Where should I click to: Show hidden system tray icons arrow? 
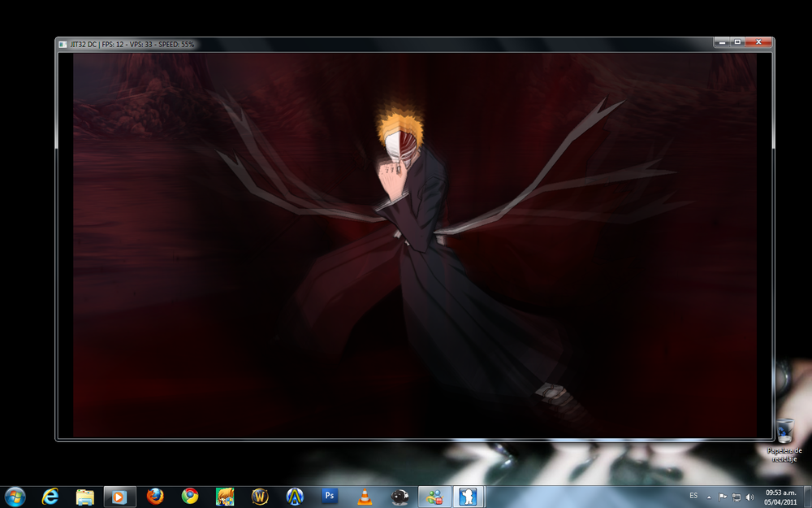(709, 497)
